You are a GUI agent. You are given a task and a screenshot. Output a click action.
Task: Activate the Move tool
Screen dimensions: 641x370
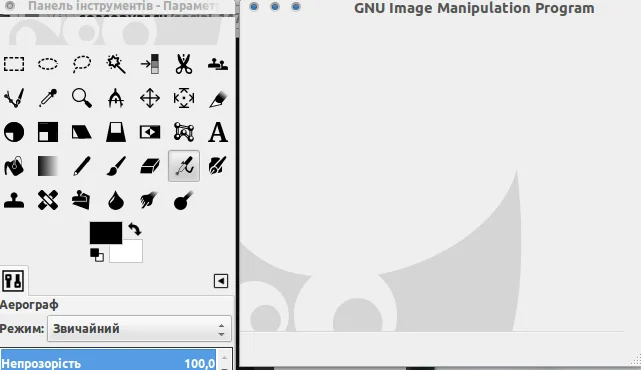pyautogui.click(x=150, y=98)
